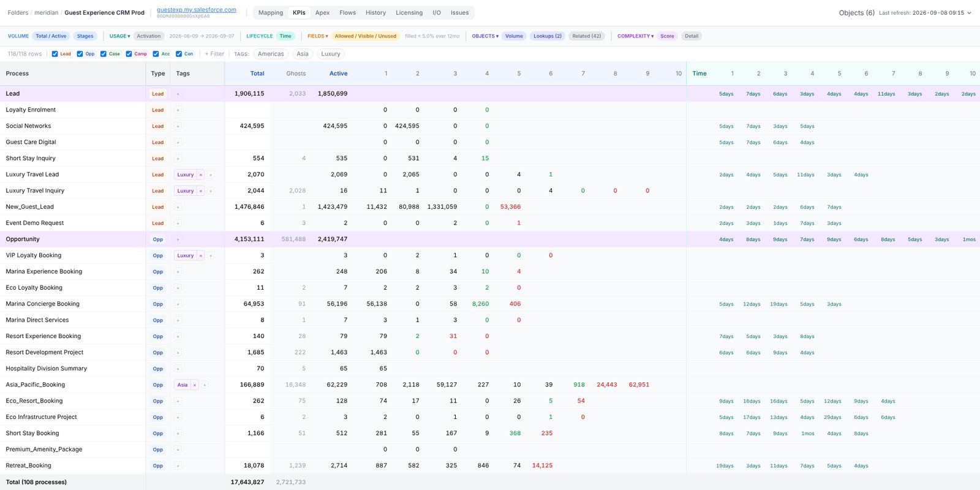Add a tag to Eco_Resort_Booking row

coord(178,401)
